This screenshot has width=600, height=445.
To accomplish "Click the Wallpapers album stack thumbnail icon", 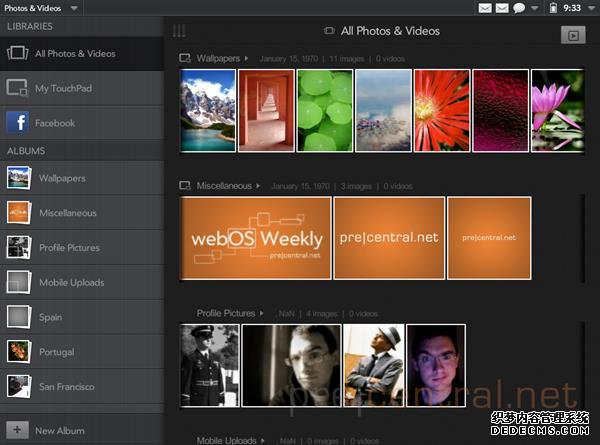I will [x=19, y=178].
